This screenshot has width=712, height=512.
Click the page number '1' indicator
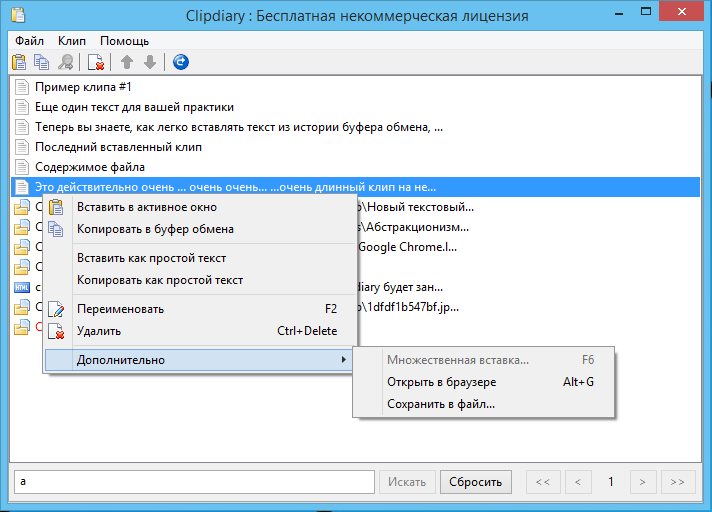tap(611, 482)
